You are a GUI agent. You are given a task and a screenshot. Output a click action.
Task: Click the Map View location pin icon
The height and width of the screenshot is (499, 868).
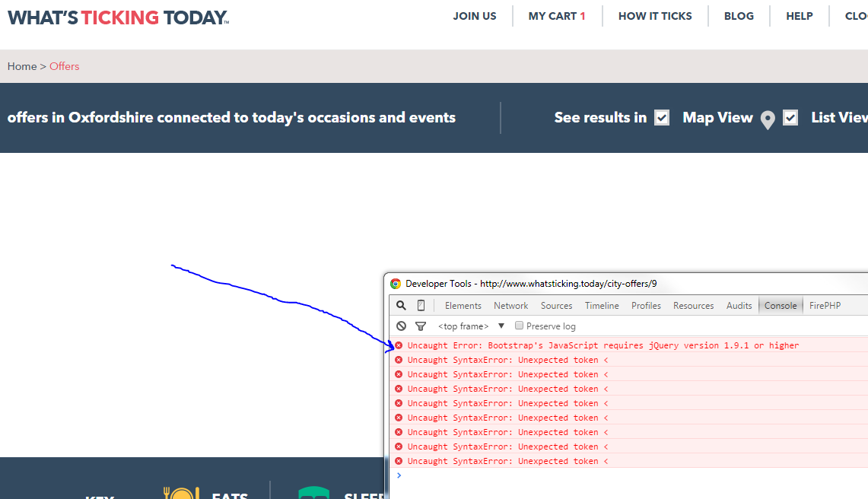click(768, 119)
